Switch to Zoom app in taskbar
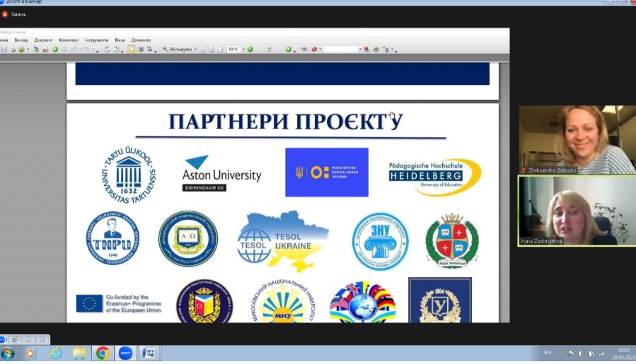 pos(125,353)
